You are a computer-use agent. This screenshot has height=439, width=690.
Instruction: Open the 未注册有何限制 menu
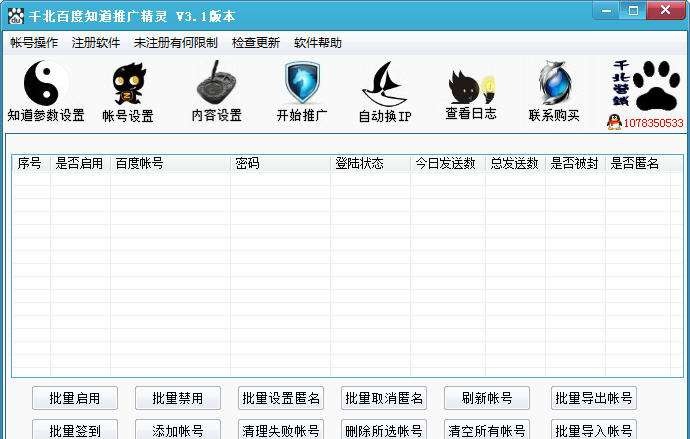[176, 43]
